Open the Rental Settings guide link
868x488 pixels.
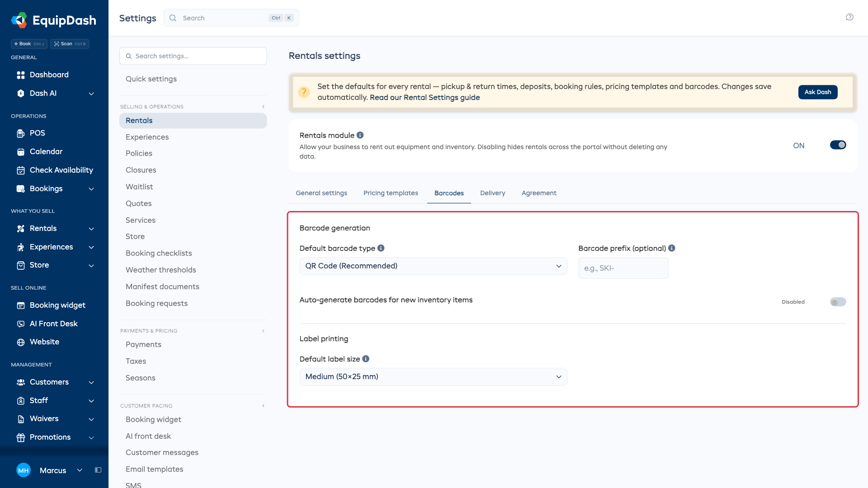[425, 98]
